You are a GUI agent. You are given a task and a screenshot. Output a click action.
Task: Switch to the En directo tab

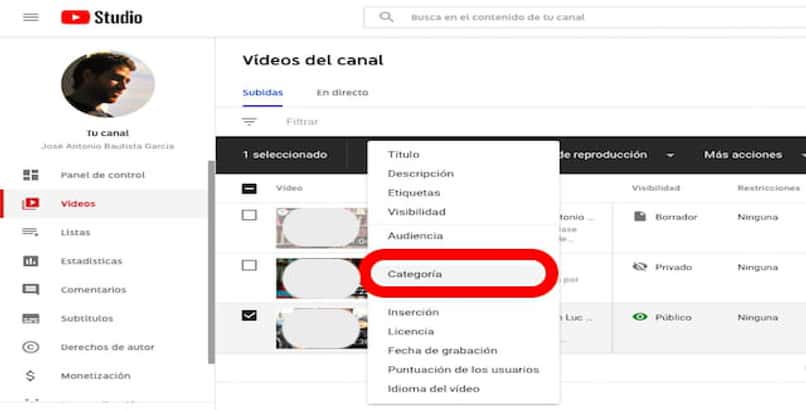click(x=342, y=93)
